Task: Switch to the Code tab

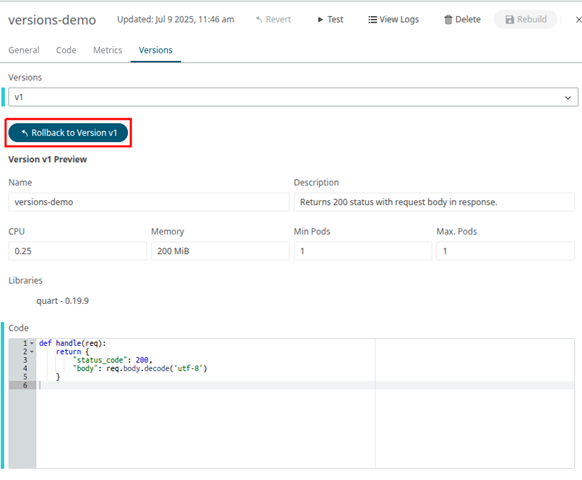Action: [x=66, y=50]
